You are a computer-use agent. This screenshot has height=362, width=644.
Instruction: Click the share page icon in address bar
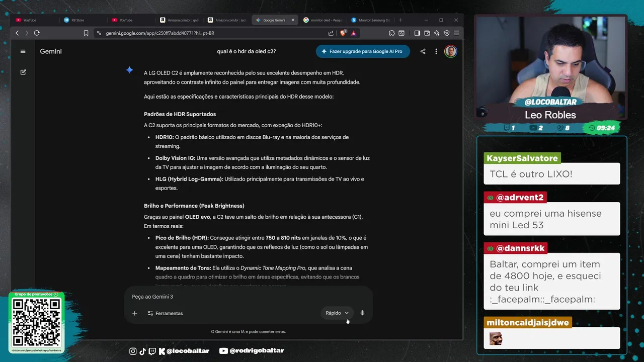pyautogui.click(x=331, y=33)
